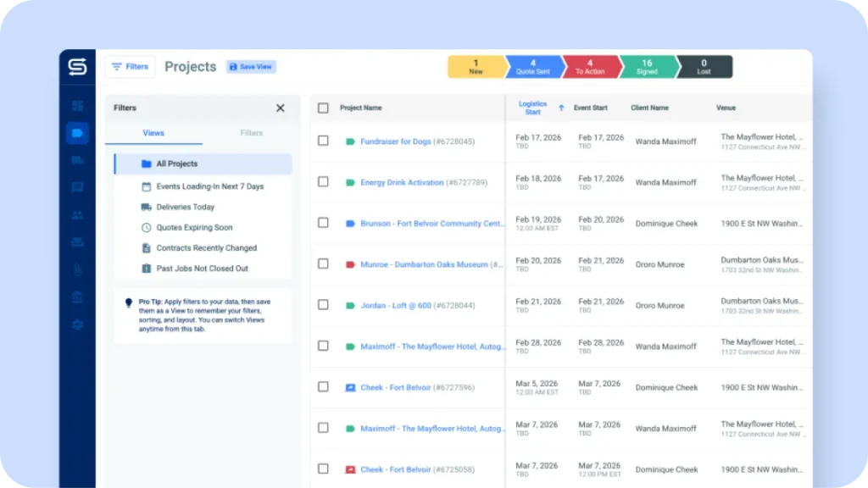868x488 pixels.
Task: Check the checkbox for Fundraiser for Dogs
Action: click(323, 141)
